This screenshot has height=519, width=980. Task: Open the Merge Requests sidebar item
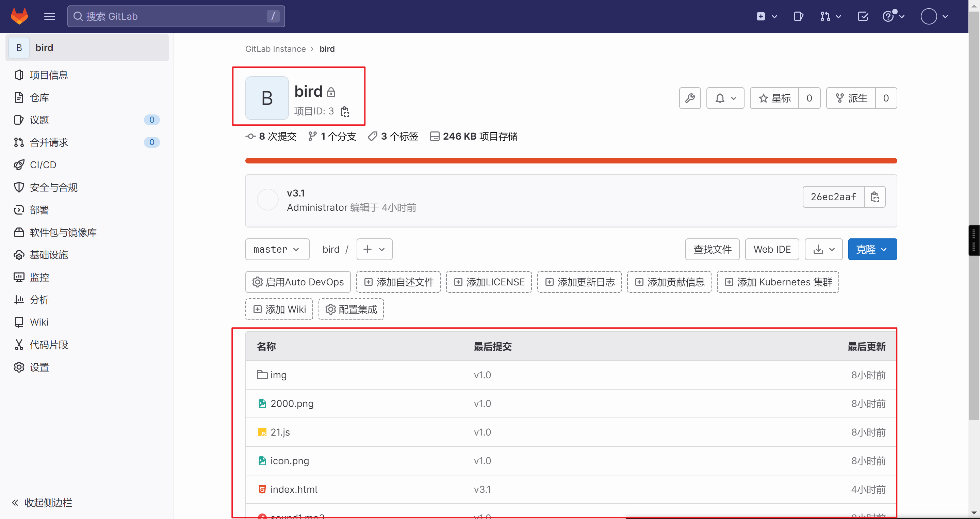[x=49, y=142]
